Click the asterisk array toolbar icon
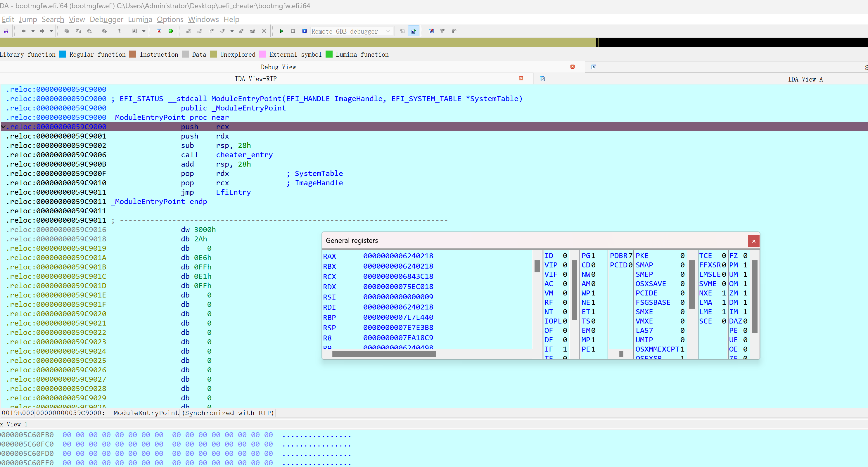Screen dimensions: 868x467 pyautogui.click(x=241, y=31)
